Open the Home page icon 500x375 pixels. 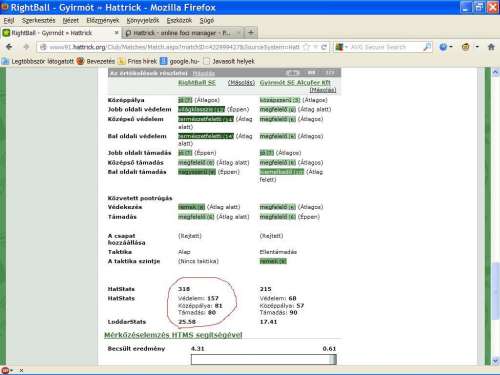pos(491,47)
